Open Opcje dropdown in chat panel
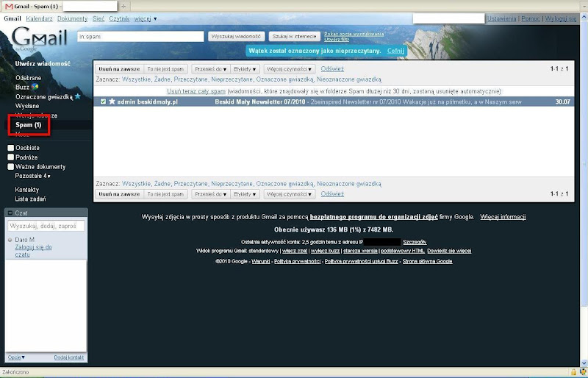 16,357
